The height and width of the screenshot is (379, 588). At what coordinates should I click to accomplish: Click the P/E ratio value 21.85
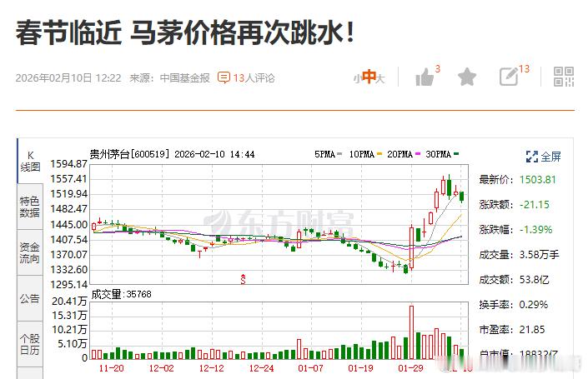pos(532,330)
